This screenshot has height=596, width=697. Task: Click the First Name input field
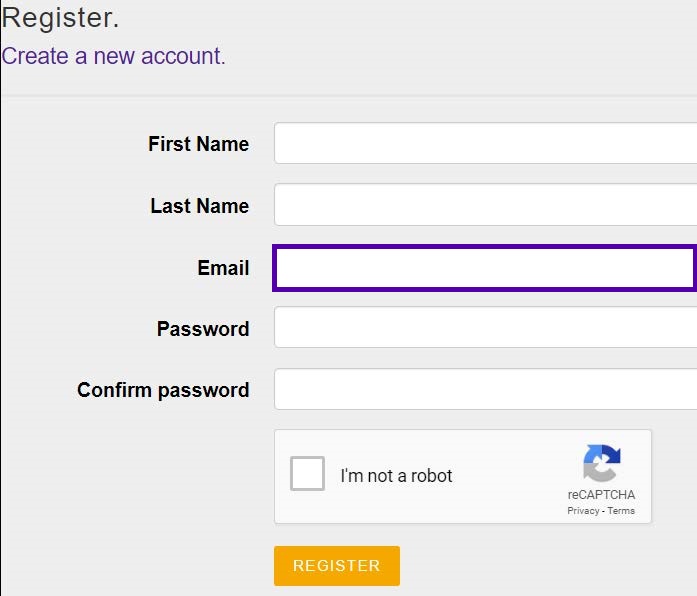pyautogui.click(x=485, y=143)
